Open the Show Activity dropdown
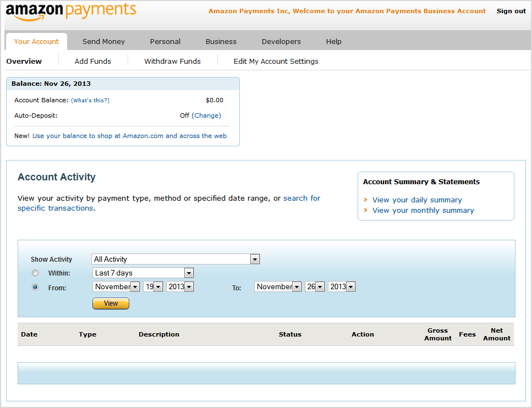532x408 pixels. click(x=175, y=259)
